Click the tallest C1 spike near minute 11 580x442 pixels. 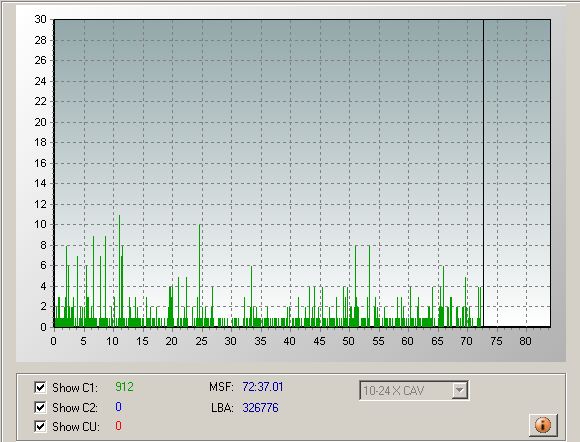point(119,271)
